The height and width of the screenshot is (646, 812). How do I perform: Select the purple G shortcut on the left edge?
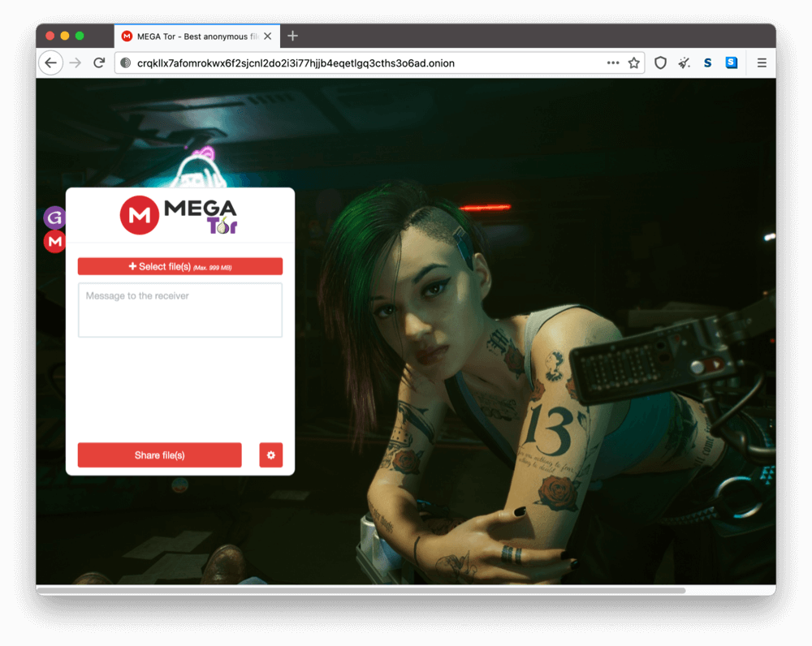[x=54, y=217]
